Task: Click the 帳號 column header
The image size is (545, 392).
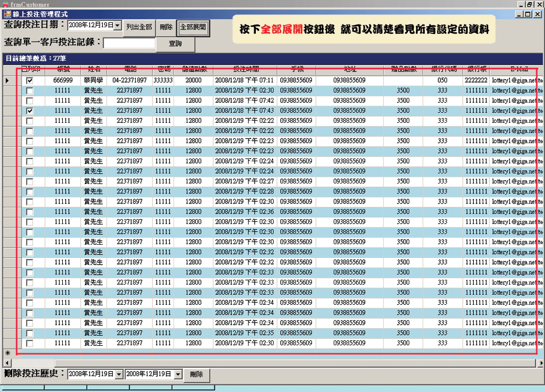Action: coord(62,70)
